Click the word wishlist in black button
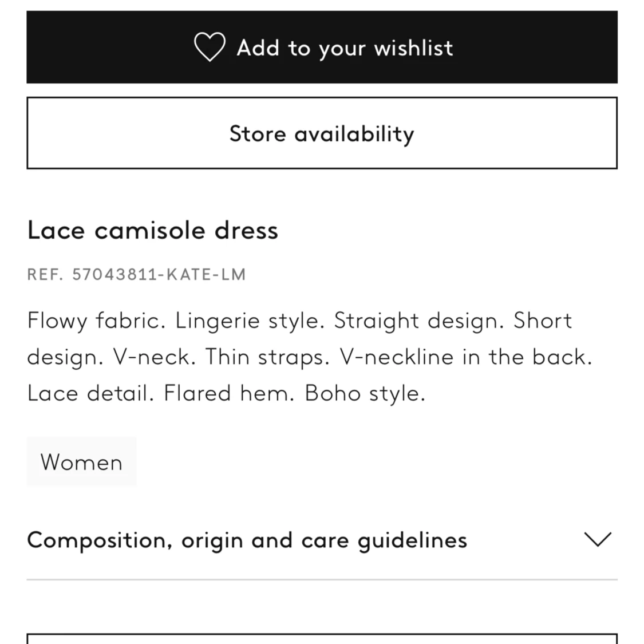The height and width of the screenshot is (644, 644). (x=413, y=48)
